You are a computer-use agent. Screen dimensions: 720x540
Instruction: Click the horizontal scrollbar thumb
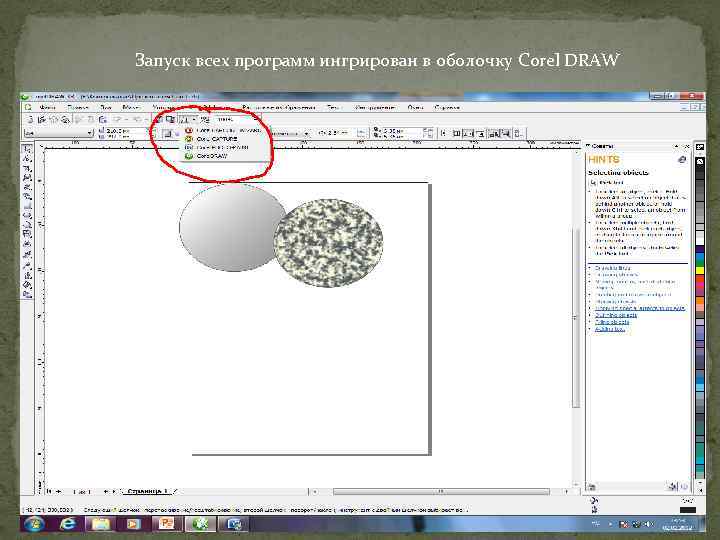coord(441,492)
